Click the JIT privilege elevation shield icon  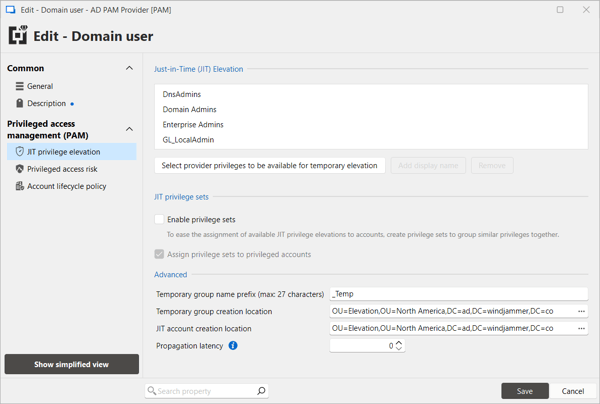(20, 152)
